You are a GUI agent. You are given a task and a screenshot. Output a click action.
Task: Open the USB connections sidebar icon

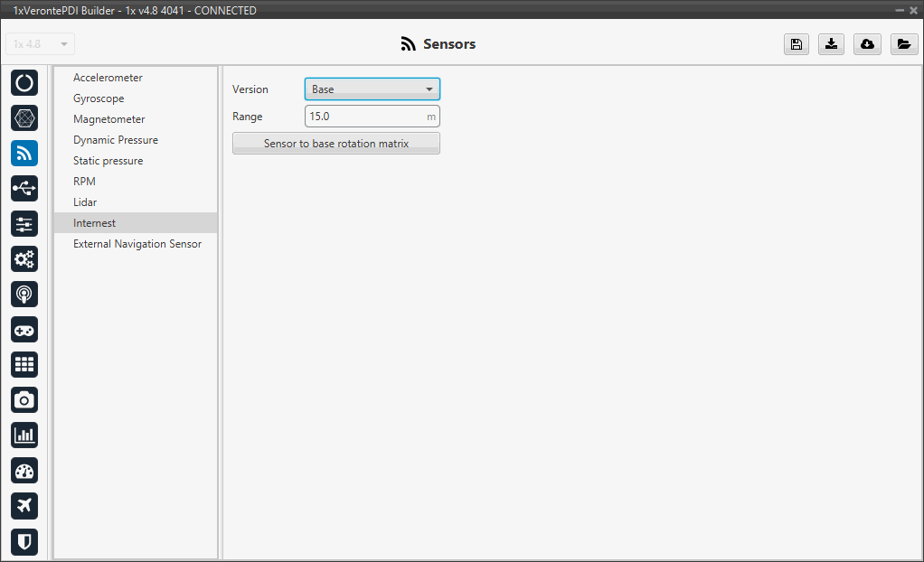pos(24,189)
